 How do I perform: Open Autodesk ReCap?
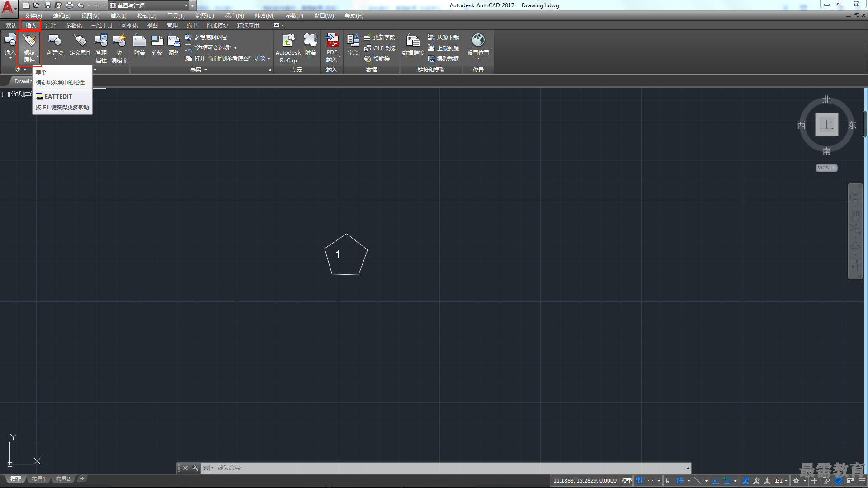click(288, 48)
